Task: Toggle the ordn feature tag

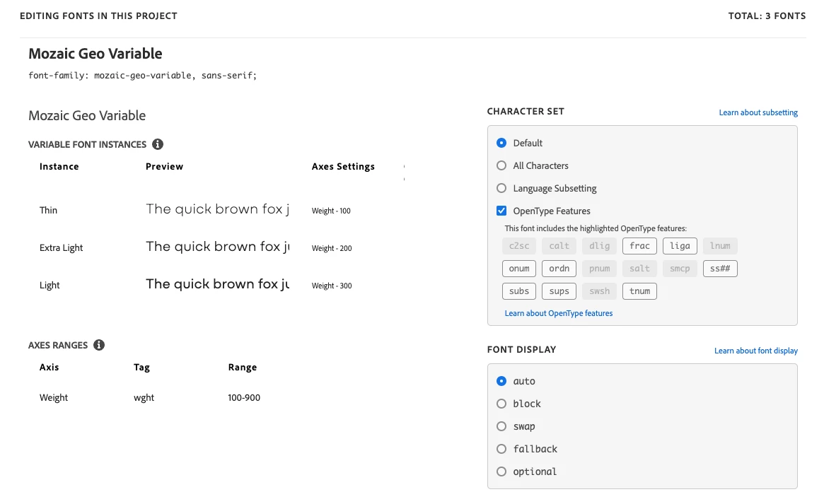Action: [x=559, y=269]
